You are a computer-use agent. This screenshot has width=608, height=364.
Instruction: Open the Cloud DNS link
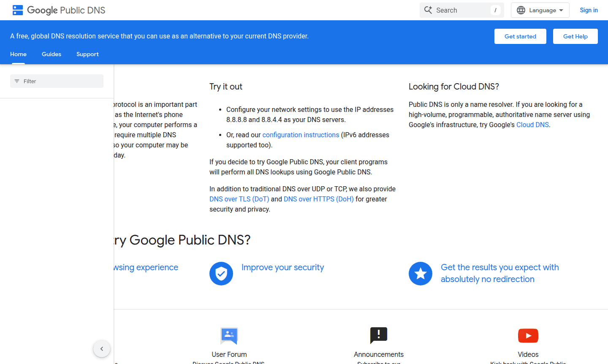pos(532,125)
